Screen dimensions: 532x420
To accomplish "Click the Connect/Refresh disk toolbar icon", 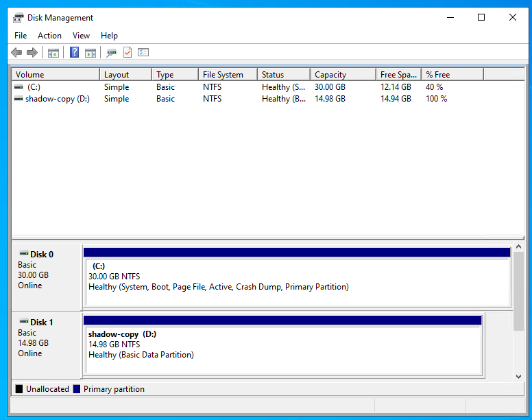I will [111, 53].
